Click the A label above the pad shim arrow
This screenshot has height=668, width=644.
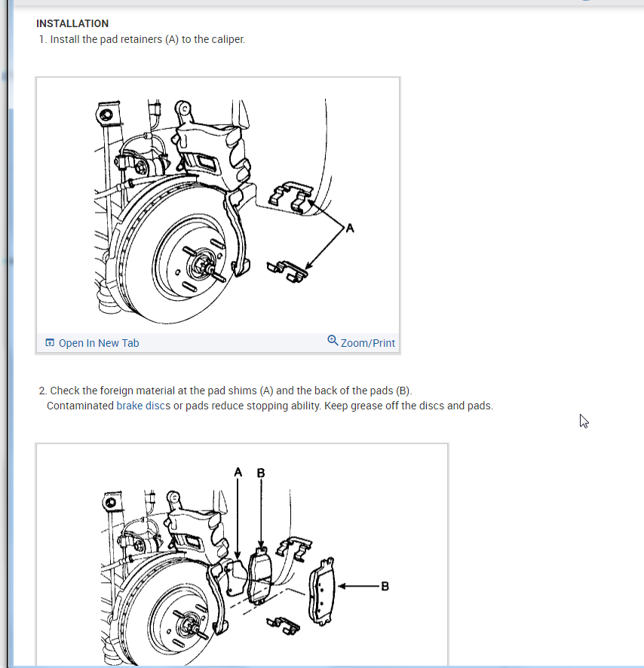[x=238, y=472]
